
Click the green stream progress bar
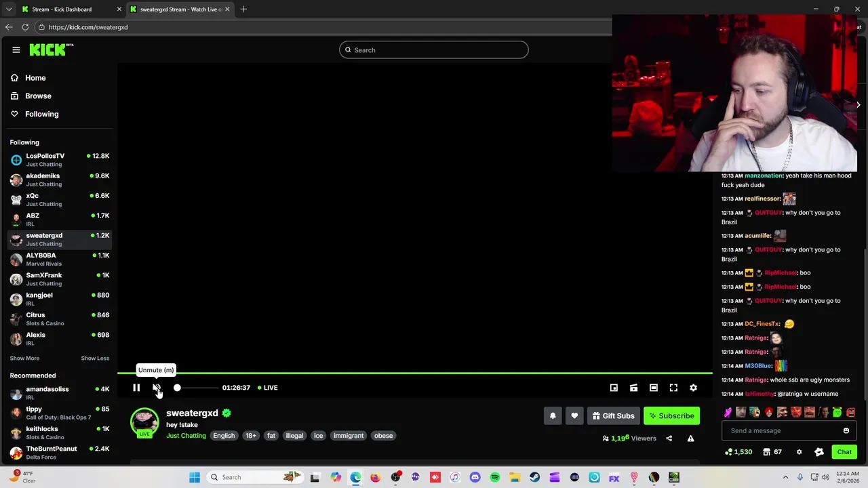414,373
